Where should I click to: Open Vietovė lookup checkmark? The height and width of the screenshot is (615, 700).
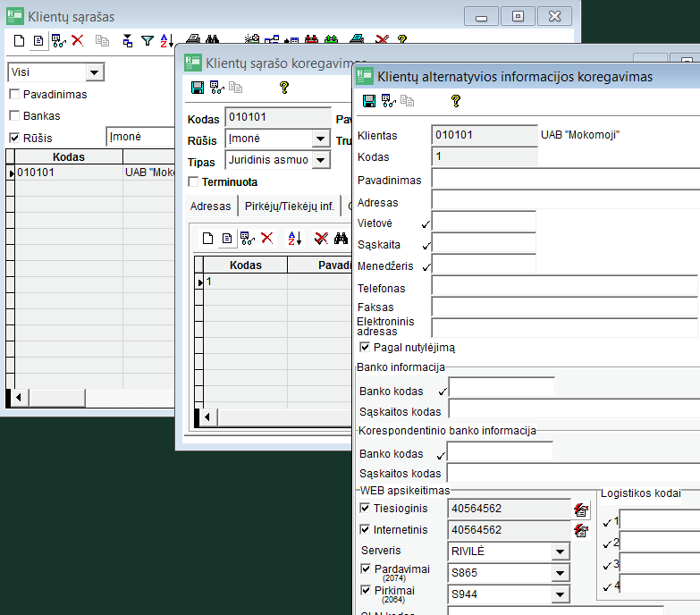426,224
